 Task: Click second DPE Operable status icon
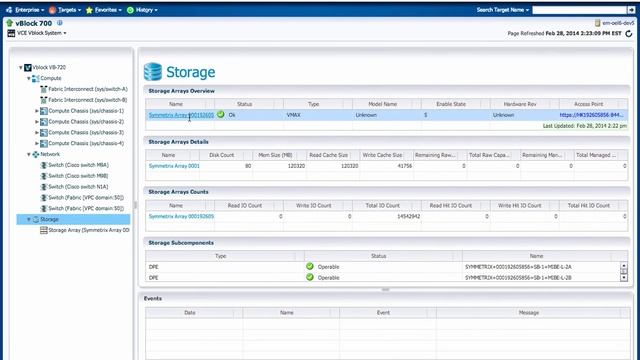click(x=310, y=277)
